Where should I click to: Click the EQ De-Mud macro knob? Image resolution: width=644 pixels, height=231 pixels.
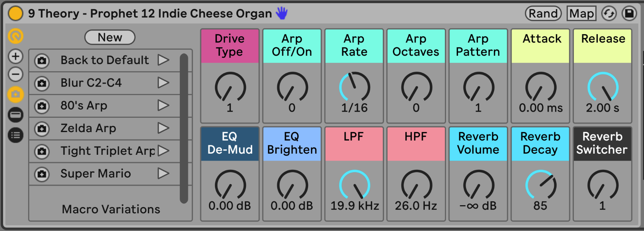pos(230,185)
